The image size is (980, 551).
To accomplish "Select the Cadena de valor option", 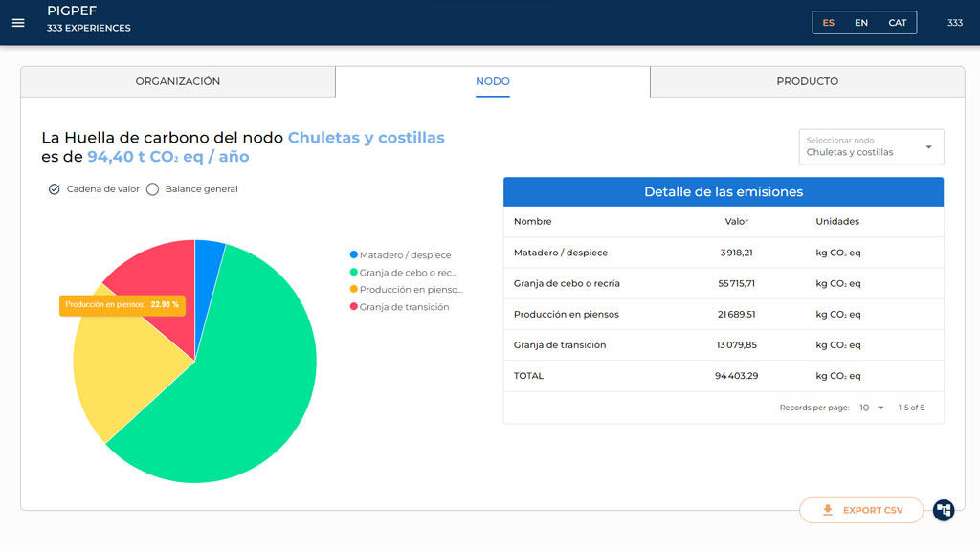I will coord(55,189).
